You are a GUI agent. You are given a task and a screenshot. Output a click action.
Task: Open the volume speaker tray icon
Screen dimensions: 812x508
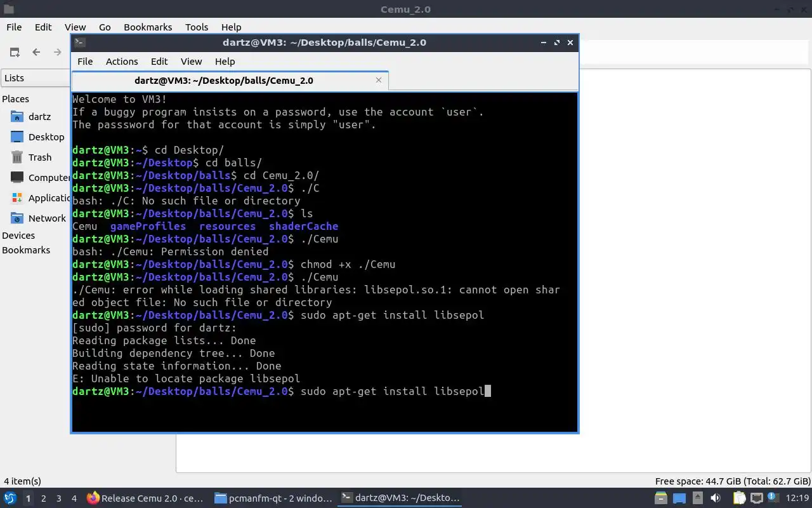click(716, 498)
